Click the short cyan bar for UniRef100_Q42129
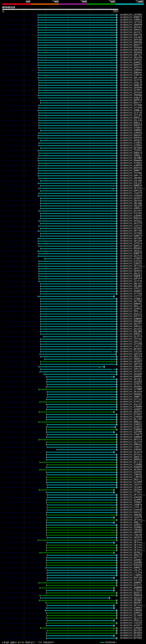 pos(75,598)
